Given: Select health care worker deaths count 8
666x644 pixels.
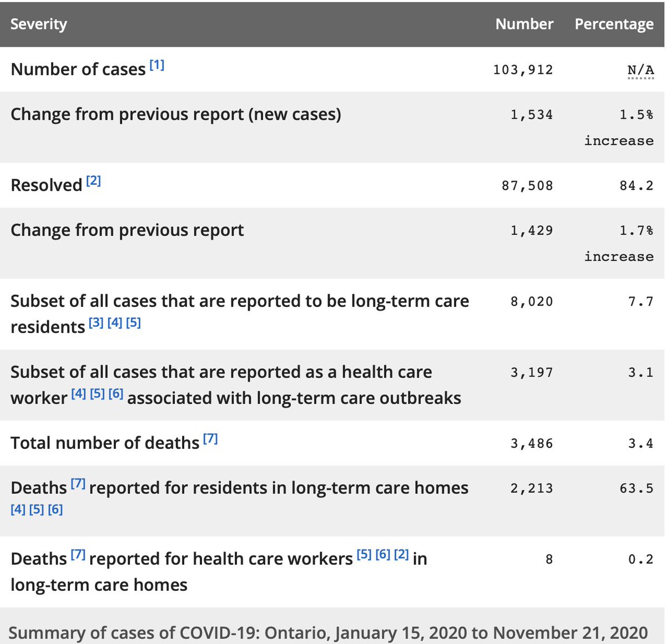Looking at the screenshot, I should click(x=549, y=560).
